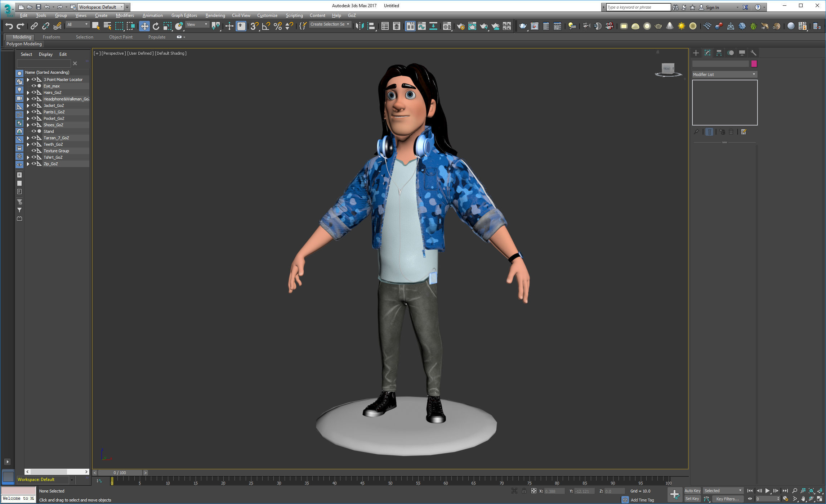Screen dimensions: 826x504
Task: Open the Utilities wrench panel
Action: point(753,53)
